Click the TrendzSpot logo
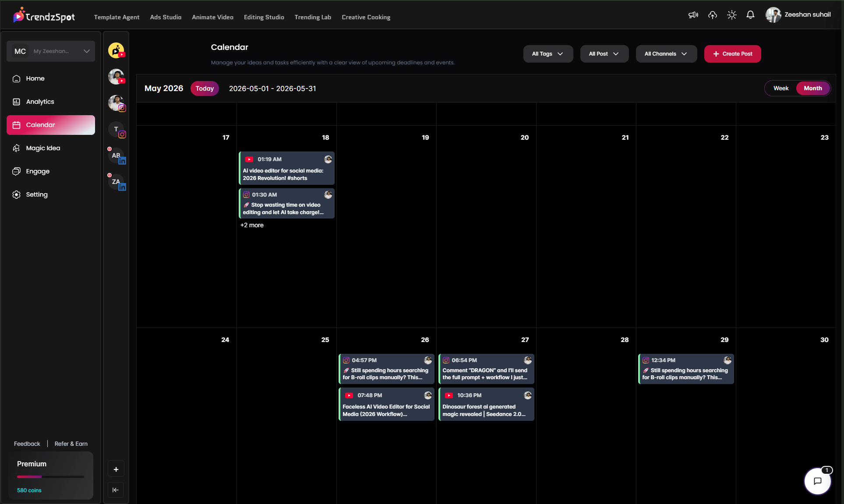The width and height of the screenshot is (844, 504). pos(44,16)
